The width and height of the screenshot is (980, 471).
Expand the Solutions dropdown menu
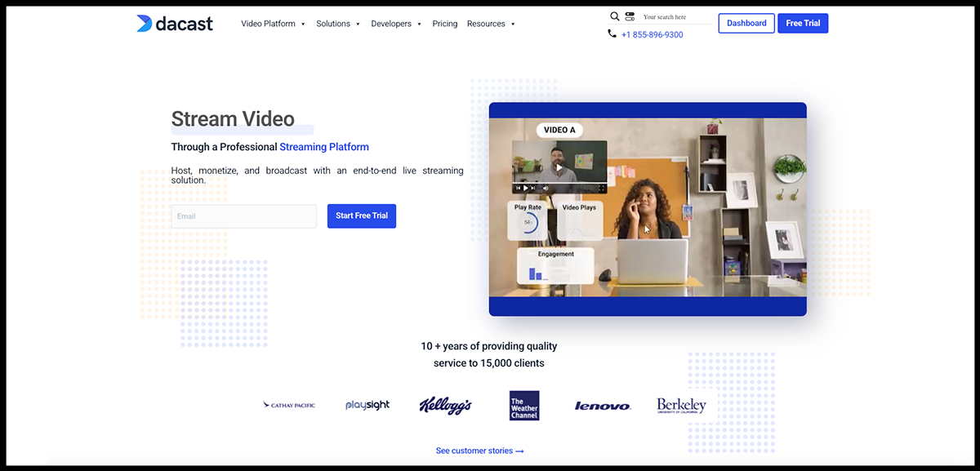tap(338, 24)
